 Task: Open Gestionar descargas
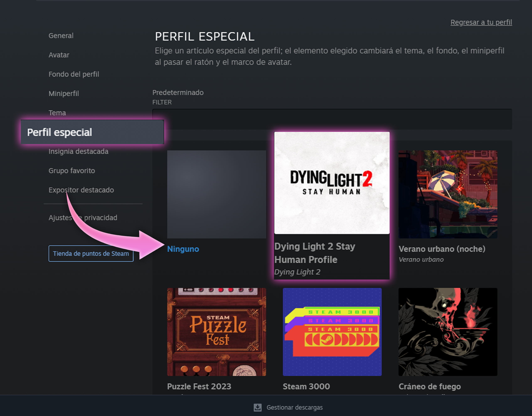point(294,407)
